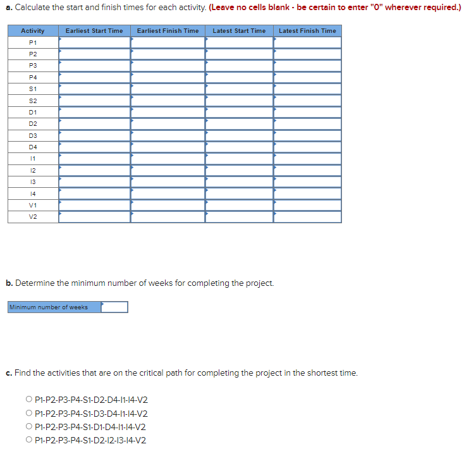Click S1 Latest Start Time cell

point(239,89)
